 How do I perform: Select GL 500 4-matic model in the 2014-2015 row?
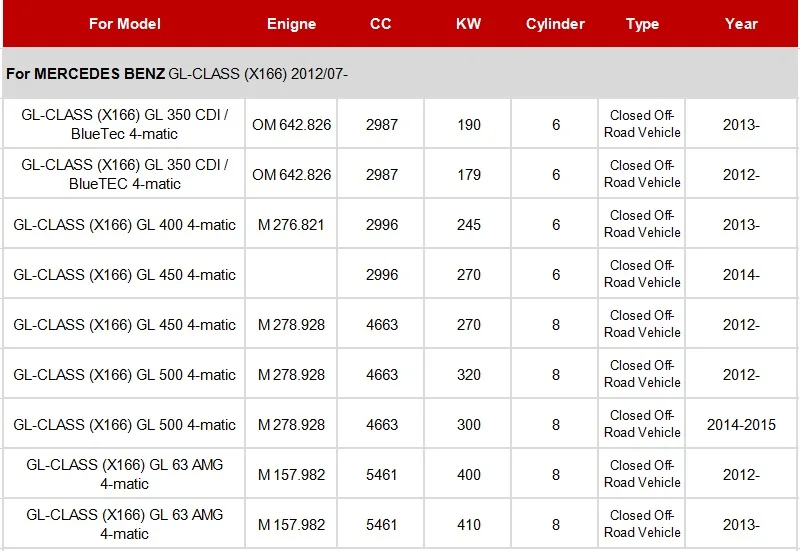click(124, 424)
